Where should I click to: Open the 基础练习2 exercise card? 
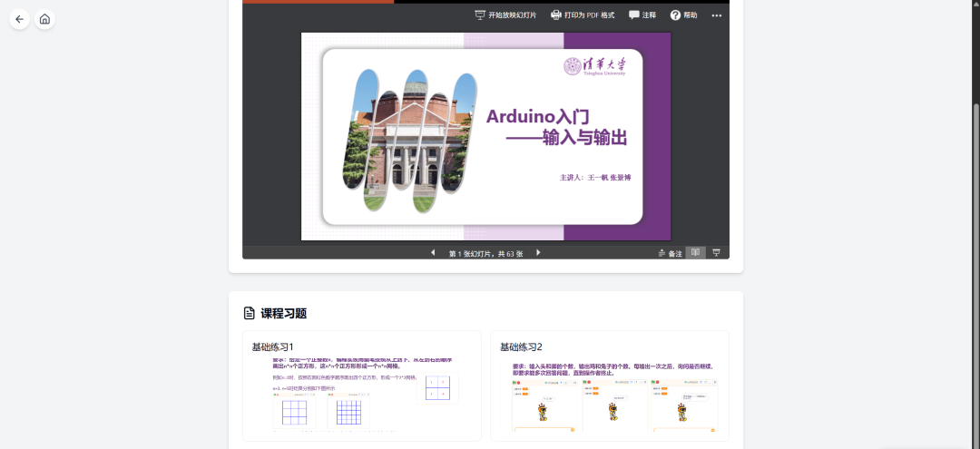click(x=610, y=386)
